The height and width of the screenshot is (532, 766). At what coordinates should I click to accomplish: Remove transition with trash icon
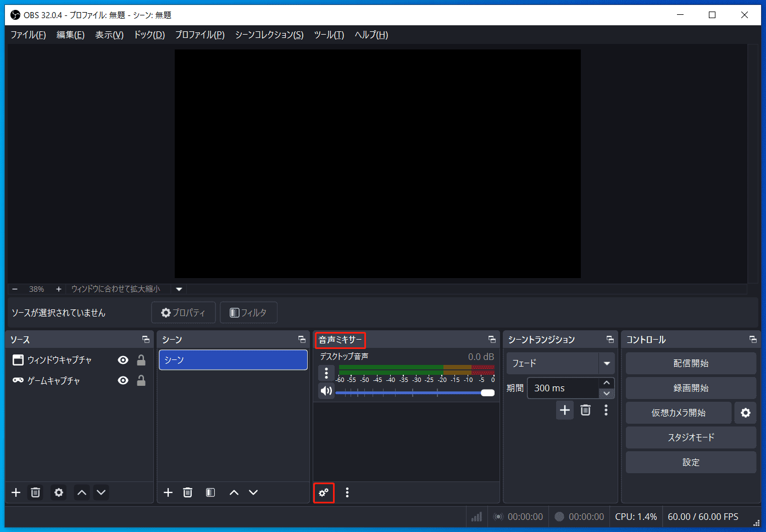point(586,410)
